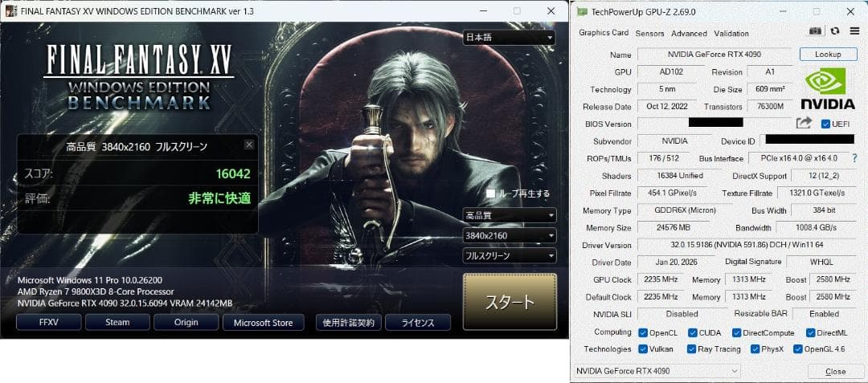Click the NVIDIA SLI Disabled value
This screenshot has width=868, height=383.
point(682,313)
